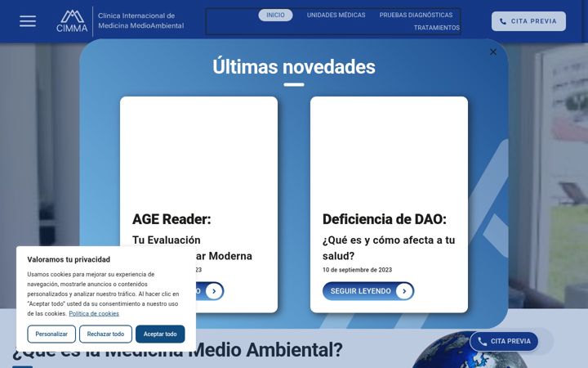The image size is (588, 368).
Task: Accept all cookies with Aceptar todo
Action: pos(160,334)
